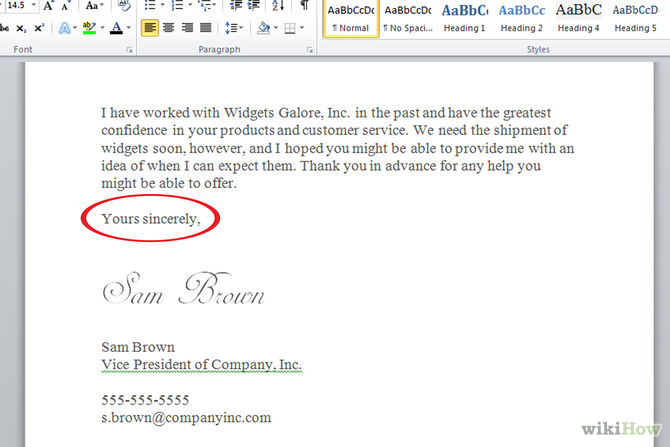
Task: Open the Paragraph dialog launcher
Action: click(x=309, y=50)
